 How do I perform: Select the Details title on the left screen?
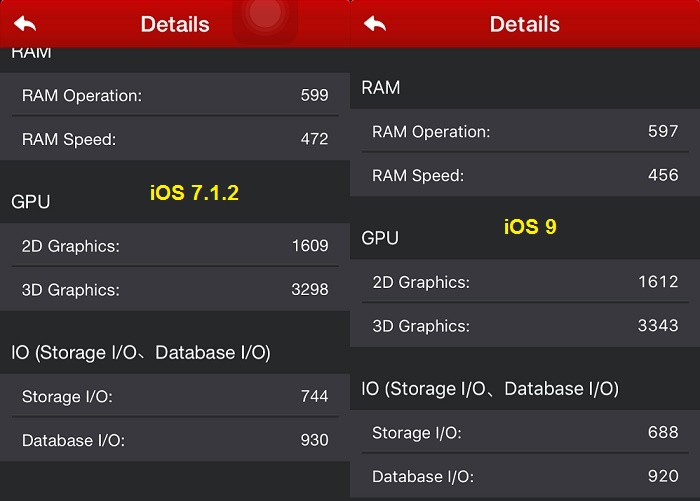click(x=175, y=24)
